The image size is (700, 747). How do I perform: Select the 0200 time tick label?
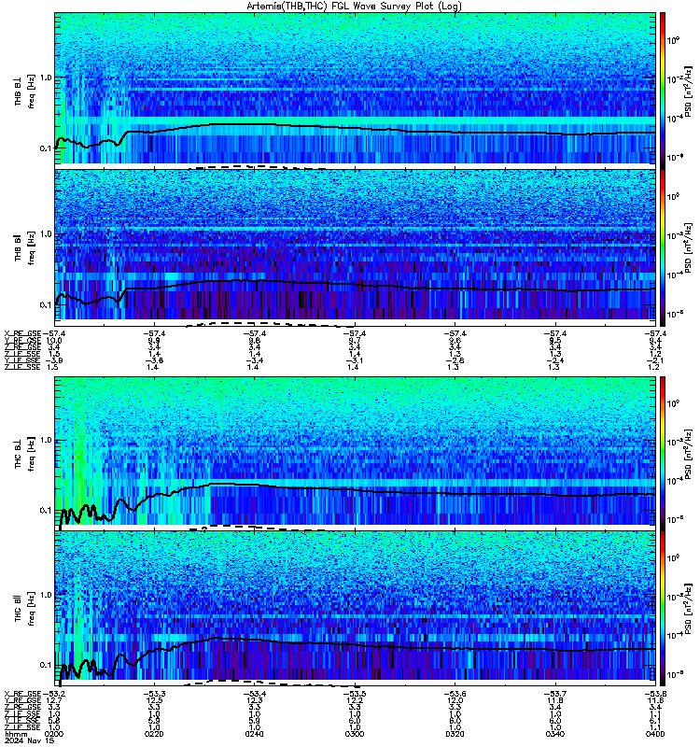click(x=54, y=734)
